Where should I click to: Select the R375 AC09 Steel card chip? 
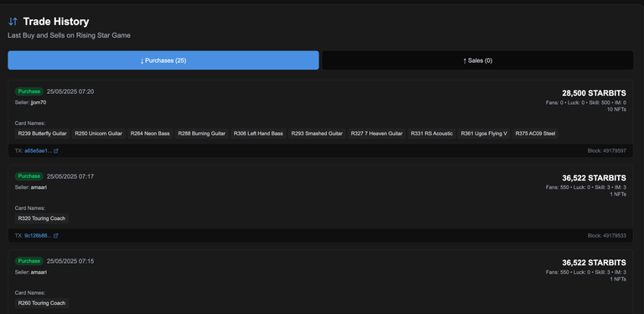(x=536, y=133)
